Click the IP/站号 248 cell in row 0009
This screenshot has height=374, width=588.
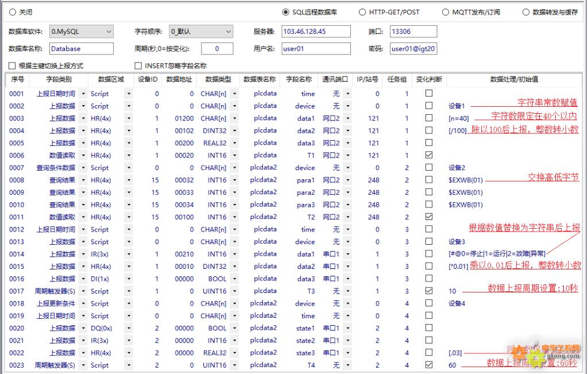click(x=373, y=192)
